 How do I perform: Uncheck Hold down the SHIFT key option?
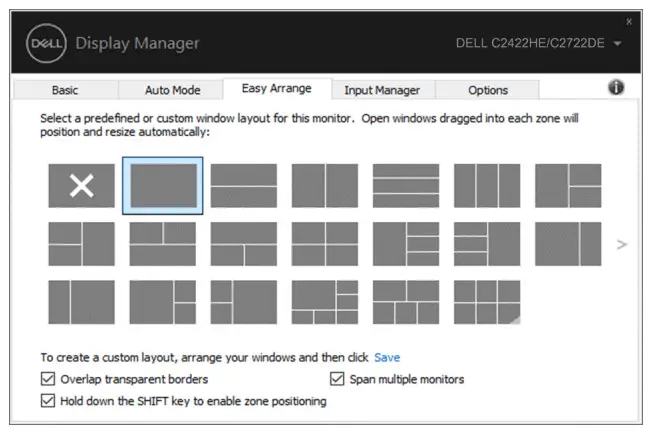[x=48, y=401]
